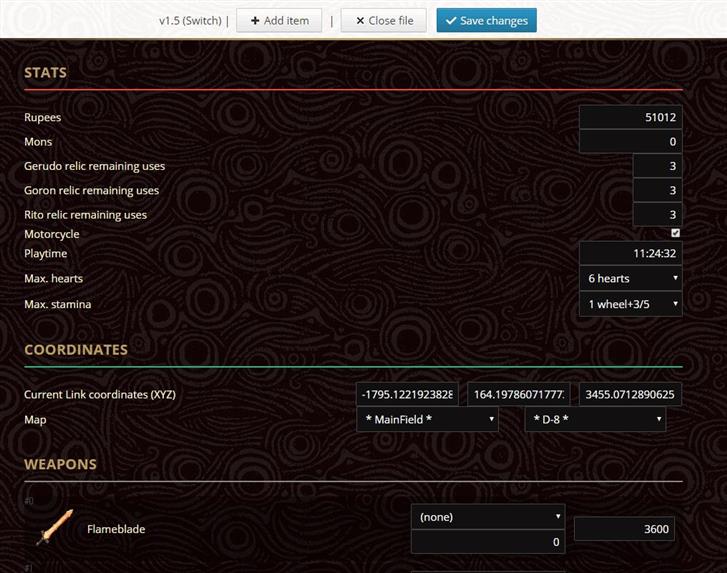Open the Max. hearts dropdown
Image resolution: width=727 pixels, height=573 pixels.
pyautogui.click(x=631, y=278)
